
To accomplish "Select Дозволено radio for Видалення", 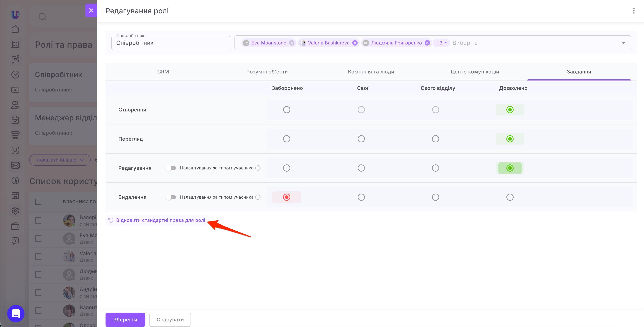I will [x=510, y=197].
